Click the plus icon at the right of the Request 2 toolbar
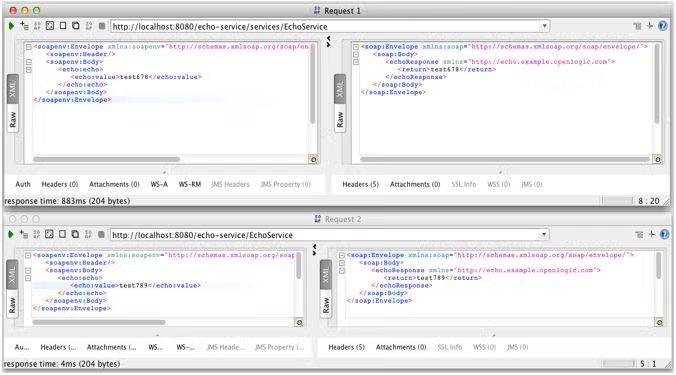The image size is (676, 375). coord(651,234)
